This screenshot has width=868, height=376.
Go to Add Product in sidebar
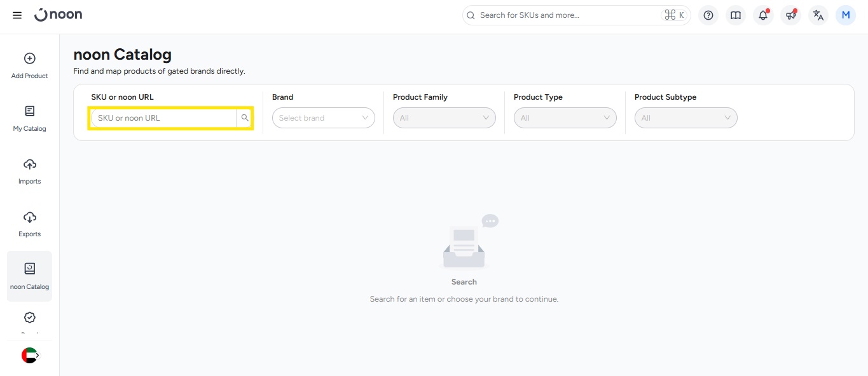pos(30,65)
